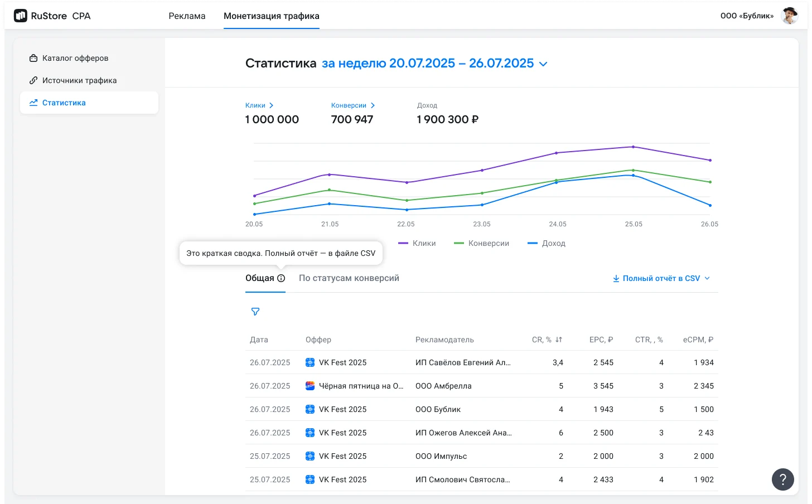Click the filter funnel icon
The width and height of the screenshot is (812, 504).
point(255,312)
